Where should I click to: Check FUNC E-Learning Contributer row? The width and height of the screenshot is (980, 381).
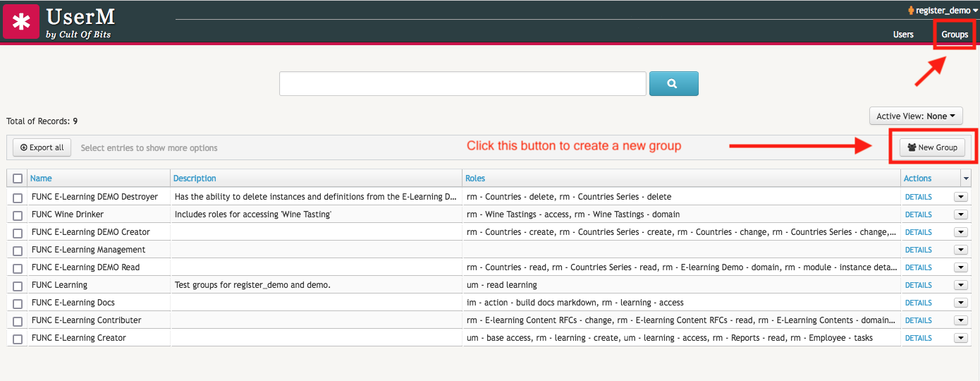18,321
